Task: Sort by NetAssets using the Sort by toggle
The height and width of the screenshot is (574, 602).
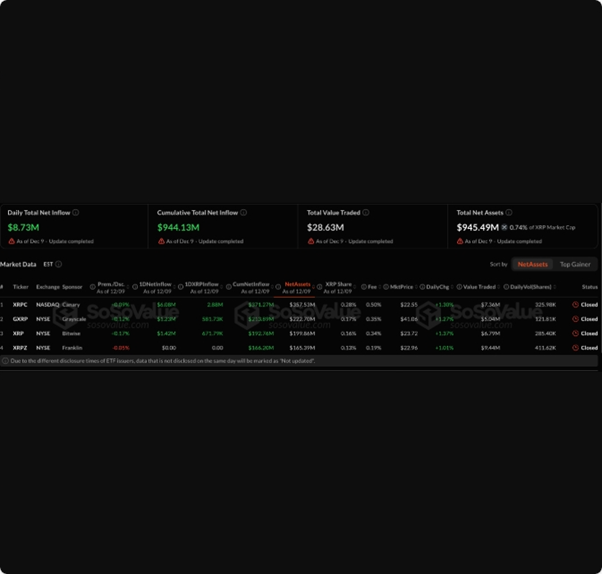Action: 533,264
